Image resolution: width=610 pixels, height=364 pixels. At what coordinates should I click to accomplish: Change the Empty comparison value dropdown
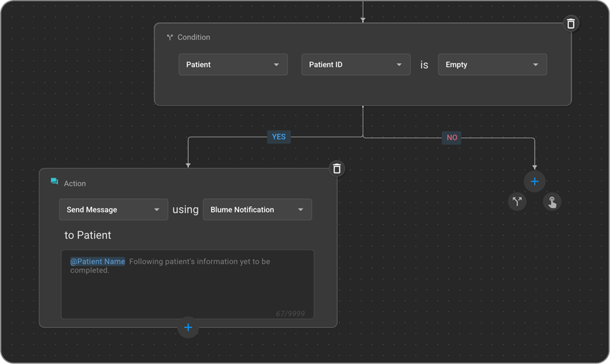click(x=492, y=65)
